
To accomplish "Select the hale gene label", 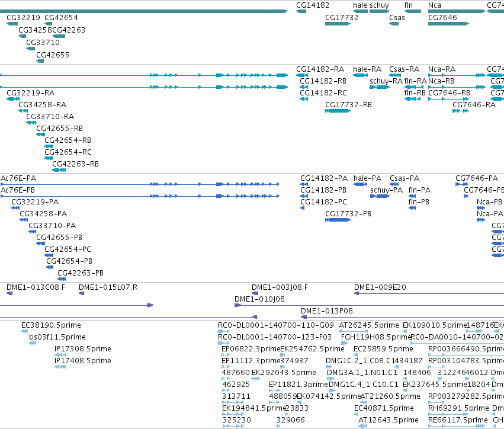I will tap(359, 5).
